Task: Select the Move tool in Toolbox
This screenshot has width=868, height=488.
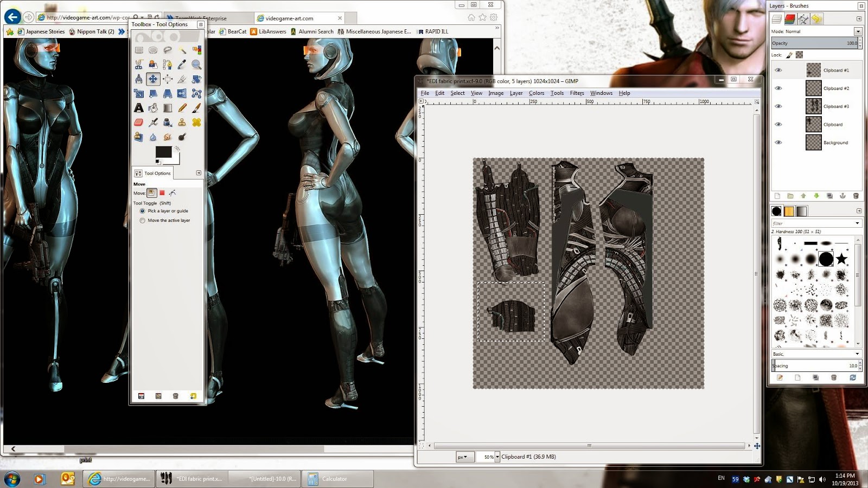Action: pyautogui.click(x=154, y=79)
